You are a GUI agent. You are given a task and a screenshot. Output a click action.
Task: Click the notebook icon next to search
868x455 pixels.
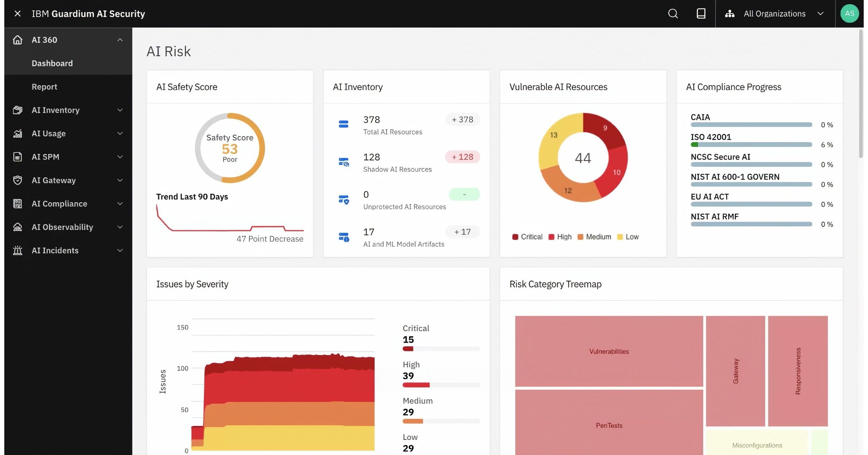pos(701,14)
